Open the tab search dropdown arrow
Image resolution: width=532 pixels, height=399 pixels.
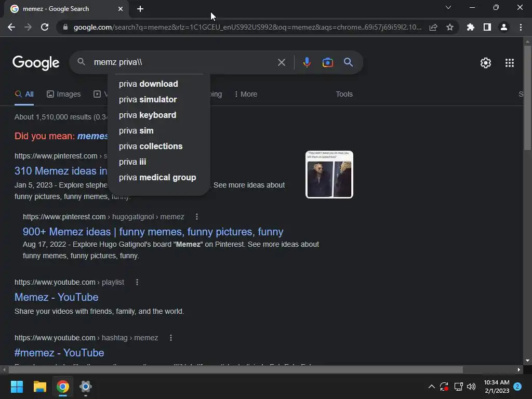tap(448, 7)
